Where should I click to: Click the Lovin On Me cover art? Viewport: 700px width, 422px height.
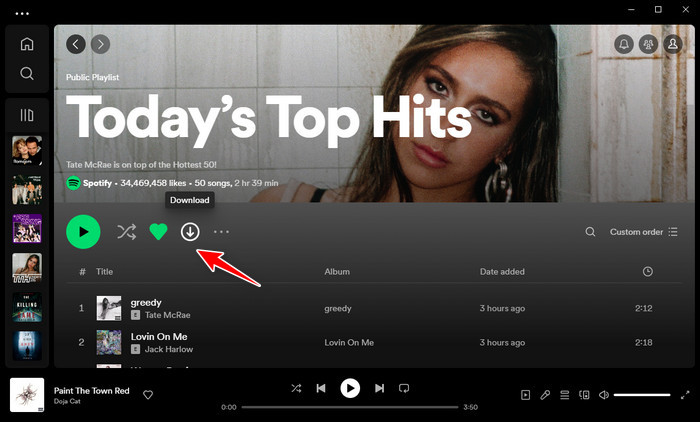109,343
